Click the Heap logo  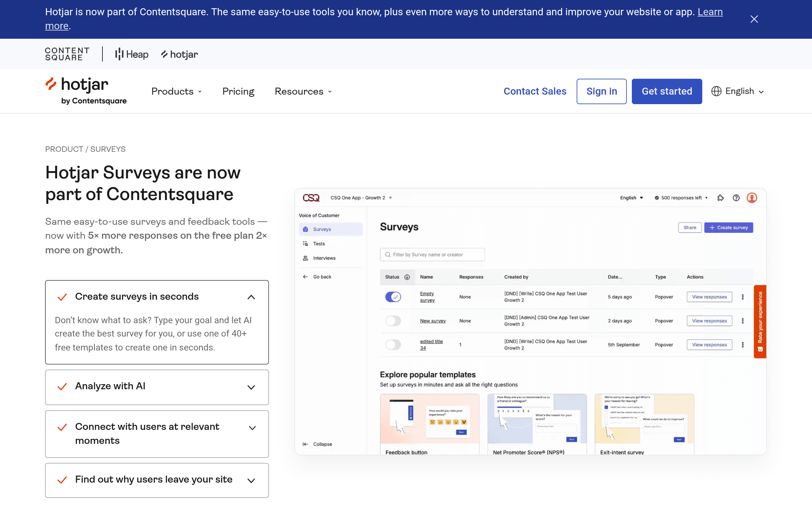click(x=132, y=54)
